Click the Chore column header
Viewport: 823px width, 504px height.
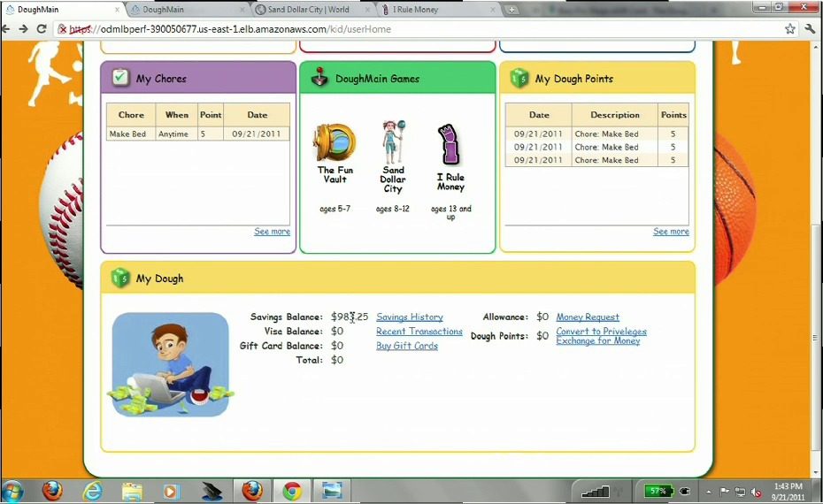point(131,115)
